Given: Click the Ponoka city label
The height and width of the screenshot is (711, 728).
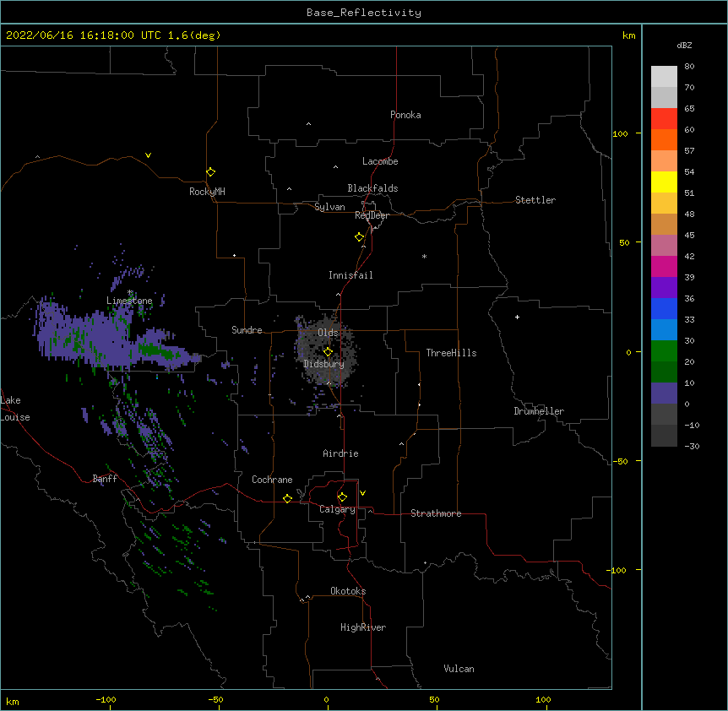Looking at the screenshot, I should click(405, 115).
